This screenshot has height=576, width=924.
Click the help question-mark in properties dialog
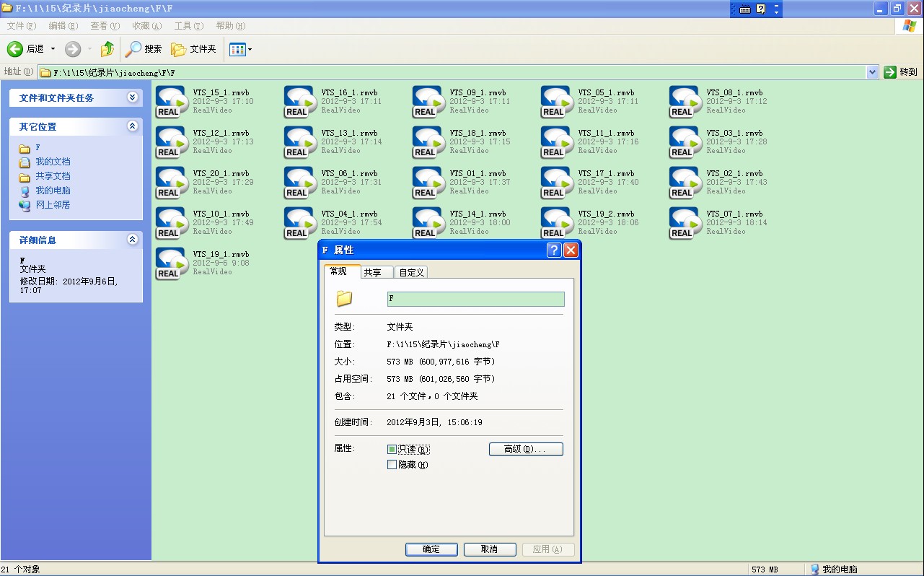pos(554,250)
